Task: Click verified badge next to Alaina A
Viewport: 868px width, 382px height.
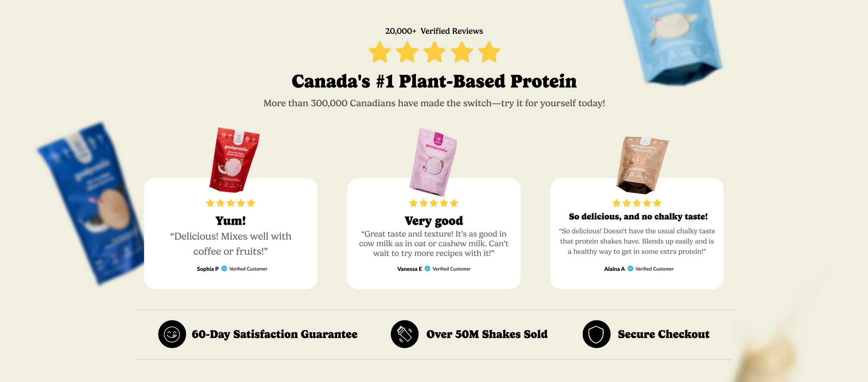Action: (x=631, y=269)
